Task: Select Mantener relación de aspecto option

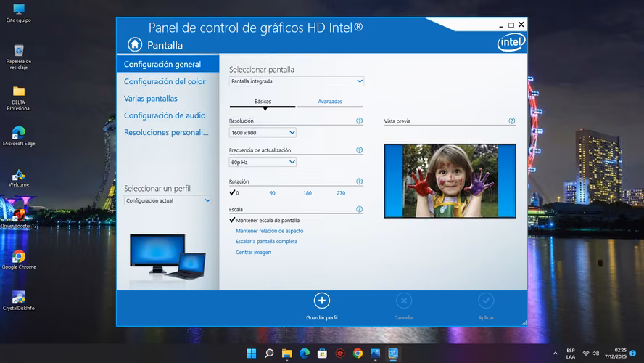Action: (x=270, y=231)
